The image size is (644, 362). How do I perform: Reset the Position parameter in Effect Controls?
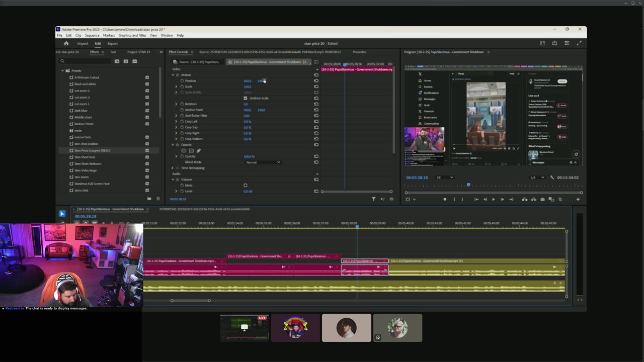point(316,81)
